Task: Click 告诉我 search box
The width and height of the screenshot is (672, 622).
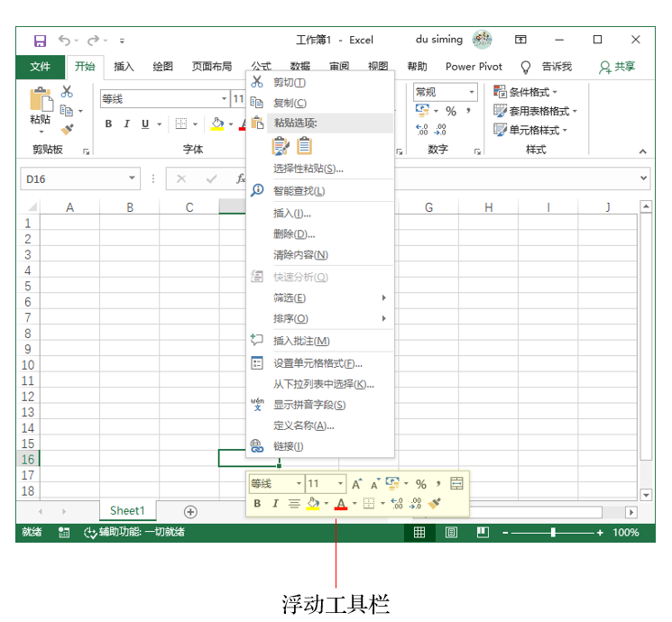Action: 547,67
